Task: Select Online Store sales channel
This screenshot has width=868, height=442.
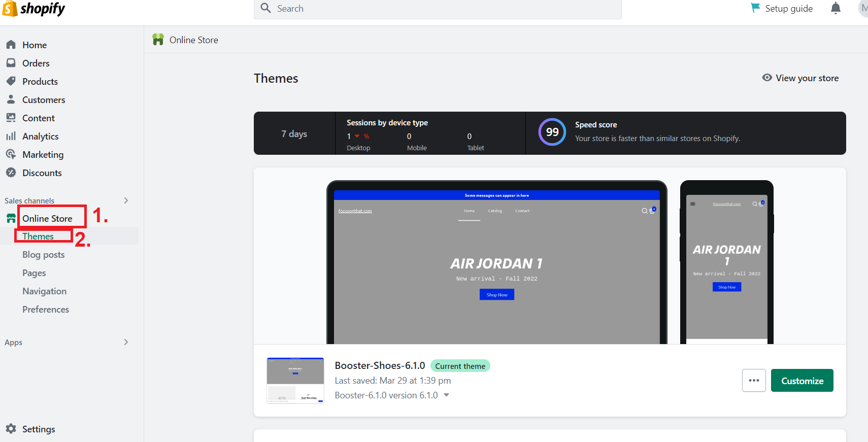Action: (x=47, y=218)
